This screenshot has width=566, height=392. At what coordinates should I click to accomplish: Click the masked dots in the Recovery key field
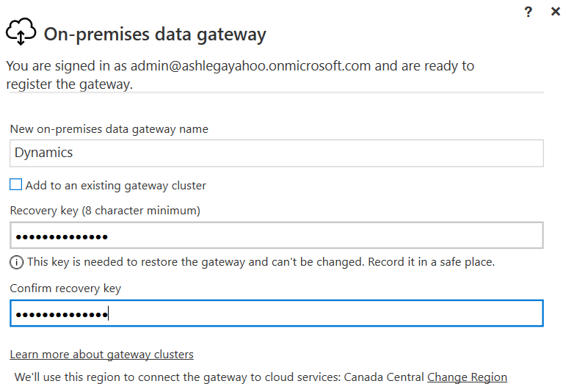point(62,237)
